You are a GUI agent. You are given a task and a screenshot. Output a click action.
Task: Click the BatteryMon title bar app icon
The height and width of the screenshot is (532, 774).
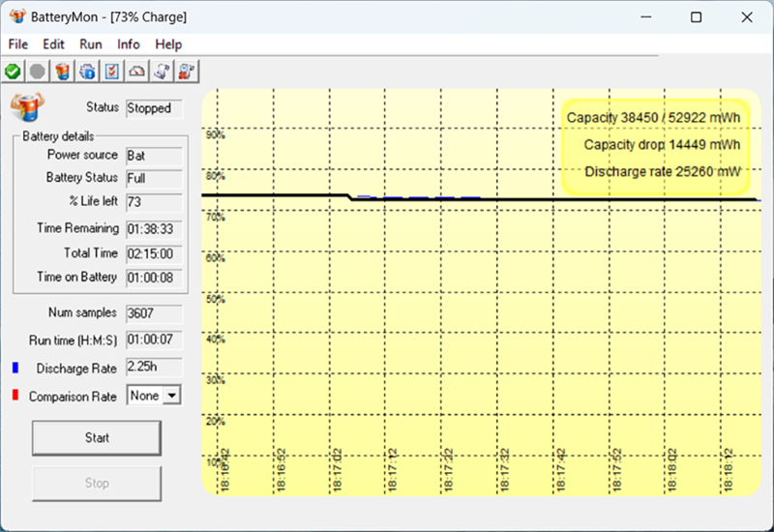click(x=17, y=16)
